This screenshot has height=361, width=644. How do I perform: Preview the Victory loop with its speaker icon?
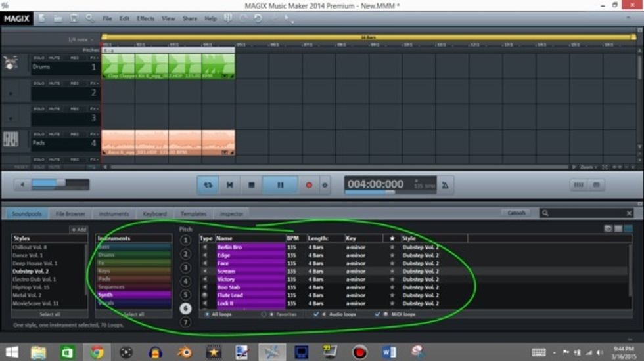[205, 279]
